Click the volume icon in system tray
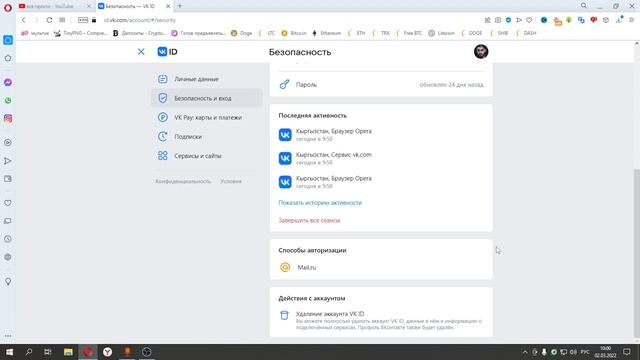This screenshot has height=360, width=640. coord(573,352)
